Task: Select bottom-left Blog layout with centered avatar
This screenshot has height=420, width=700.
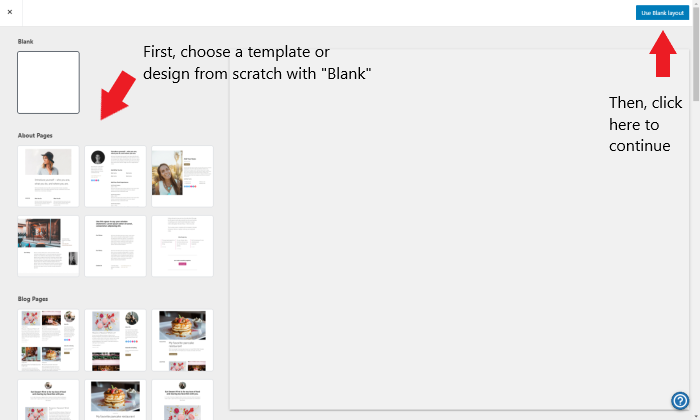Action: (48, 400)
